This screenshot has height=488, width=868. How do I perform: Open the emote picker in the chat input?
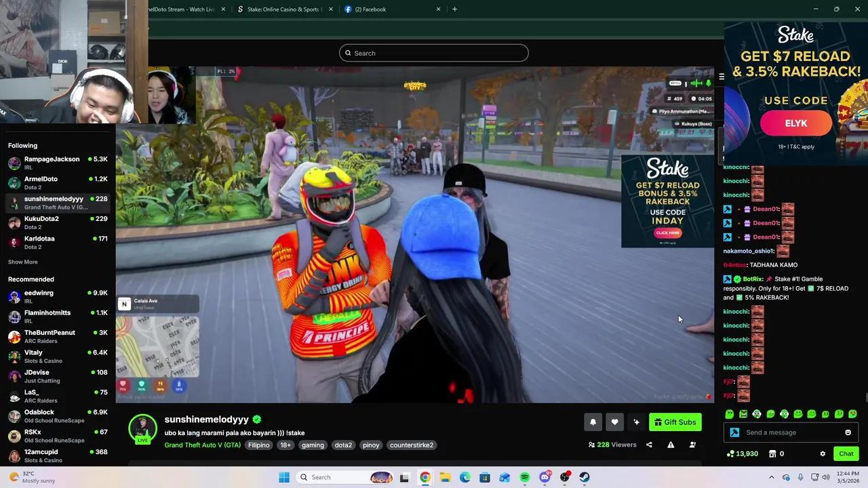click(848, 432)
